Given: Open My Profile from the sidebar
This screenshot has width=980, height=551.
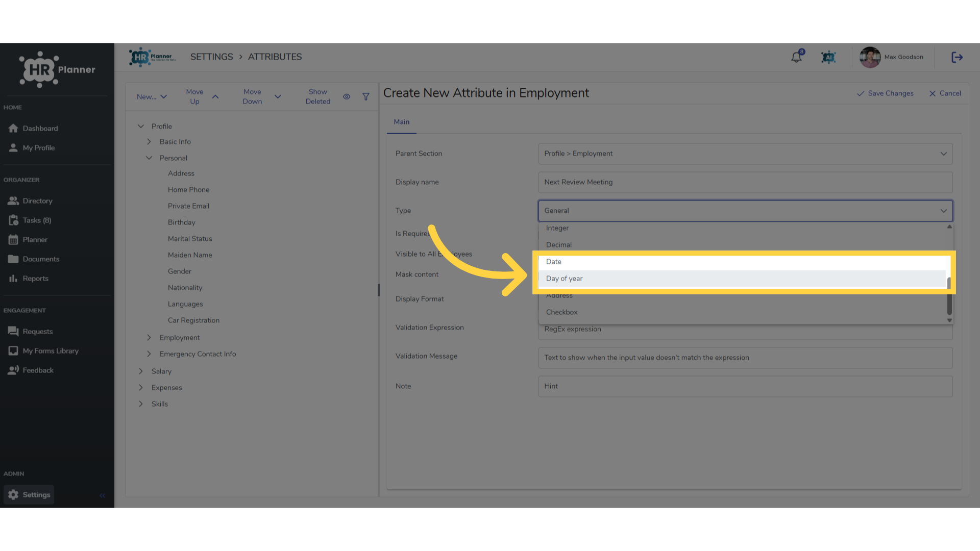Looking at the screenshot, I should pyautogui.click(x=32, y=148).
